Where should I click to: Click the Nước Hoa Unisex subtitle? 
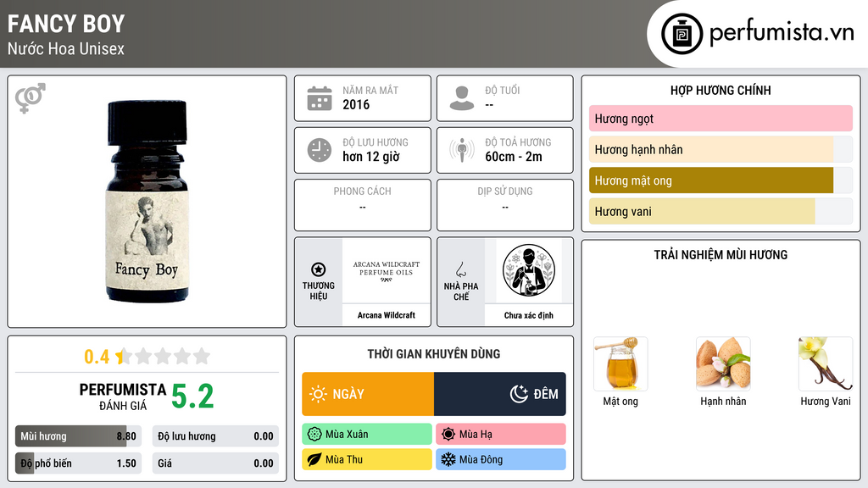[x=66, y=48]
